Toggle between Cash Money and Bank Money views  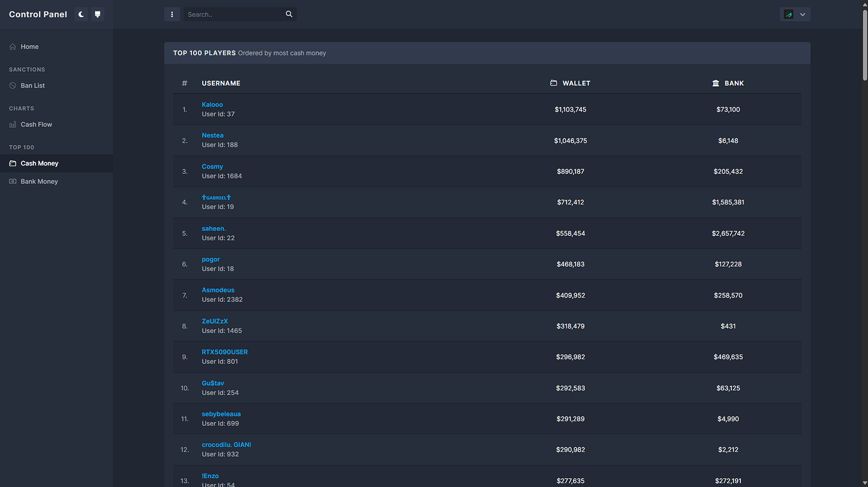pos(39,181)
